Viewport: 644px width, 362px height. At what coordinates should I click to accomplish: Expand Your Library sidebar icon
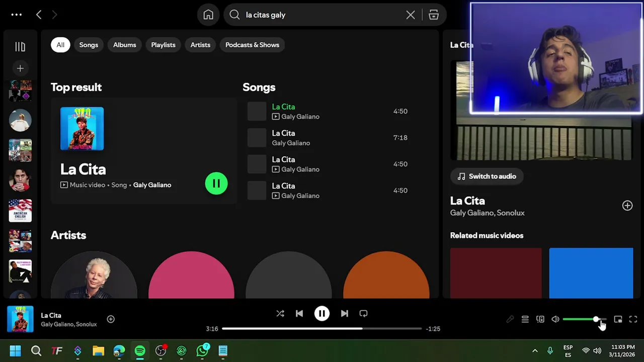(x=20, y=47)
